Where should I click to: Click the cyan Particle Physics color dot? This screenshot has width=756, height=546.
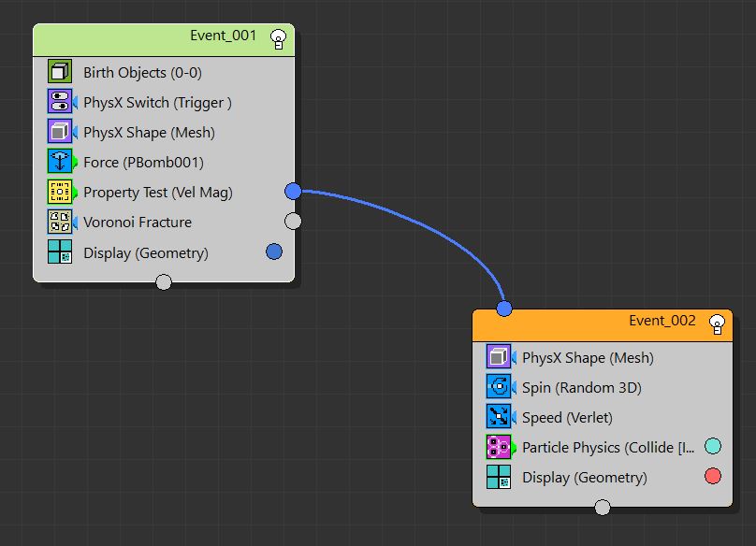(x=713, y=446)
